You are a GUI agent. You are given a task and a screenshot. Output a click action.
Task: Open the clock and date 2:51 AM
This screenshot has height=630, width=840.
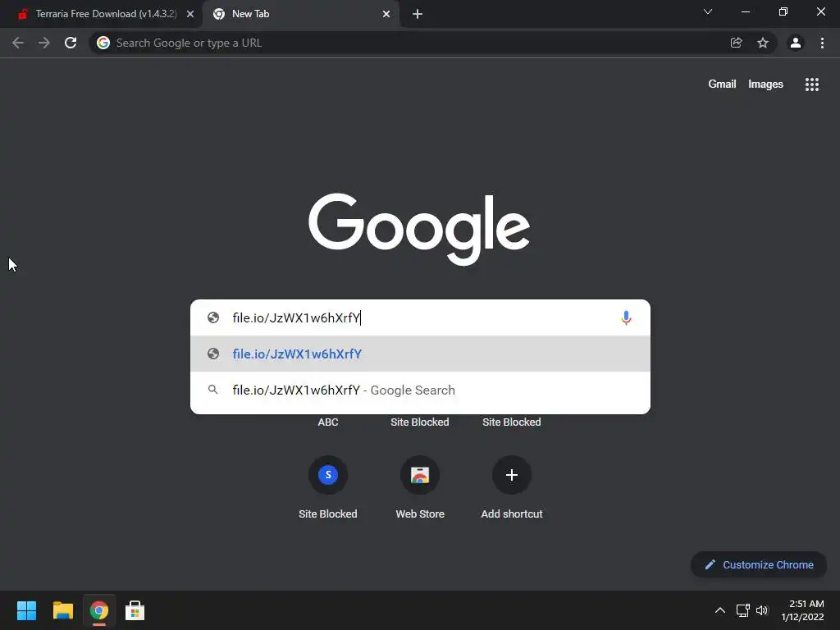pos(802,610)
